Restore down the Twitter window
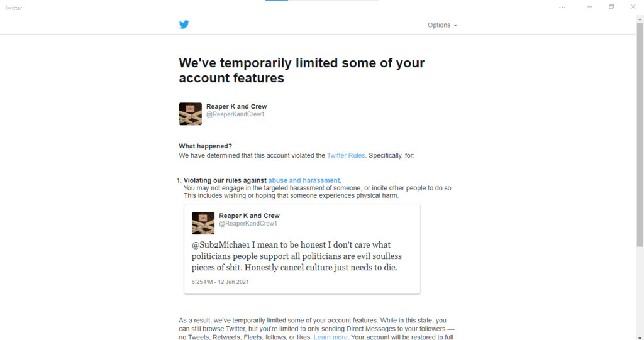This screenshot has width=644, height=340. [x=611, y=8]
